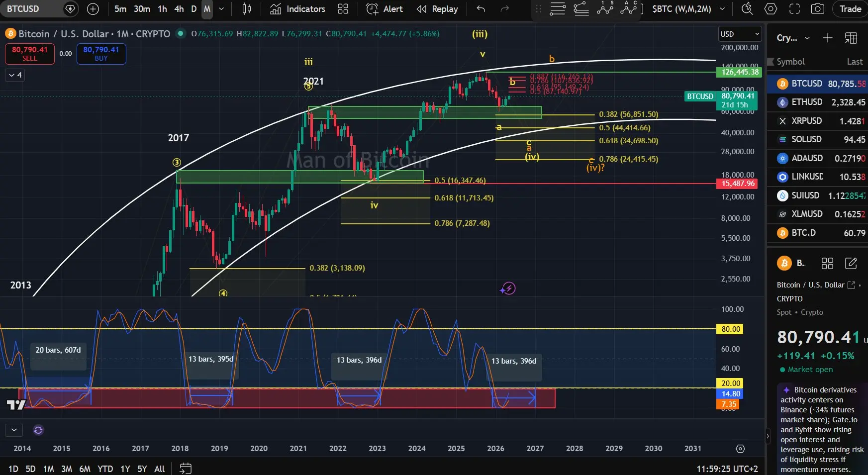The height and width of the screenshot is (475, 868).
Task: Click the compare or add symbol plus icon
Action: point(93,9)
